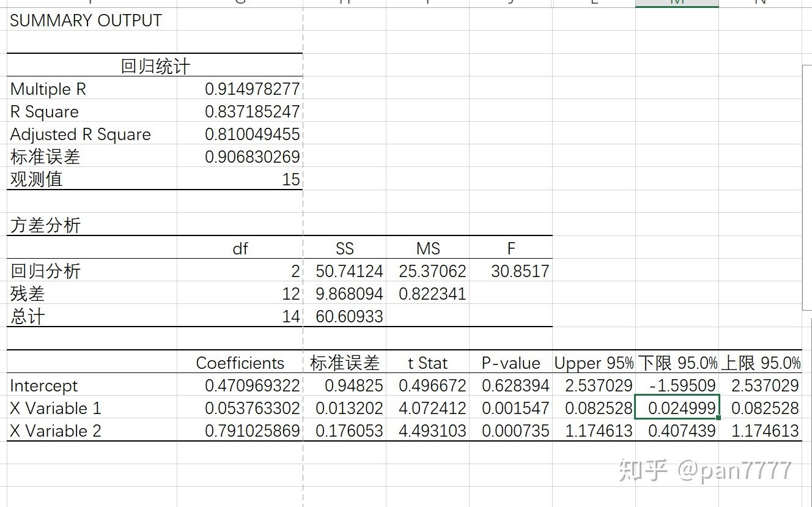The height and width of the screenshot is (507, 812).
Task: Select the 标准误差 row label in regression statistics
Action: pos(45,157)
